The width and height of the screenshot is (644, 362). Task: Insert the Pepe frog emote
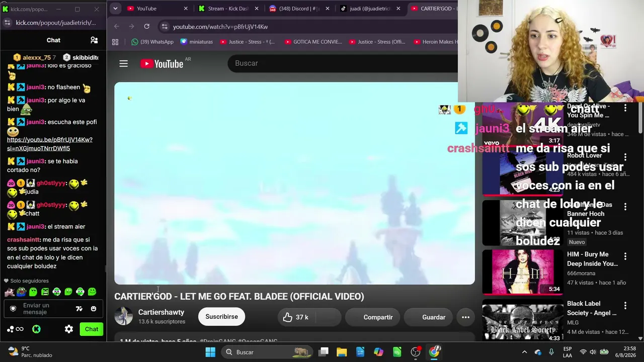coord(21,292)
